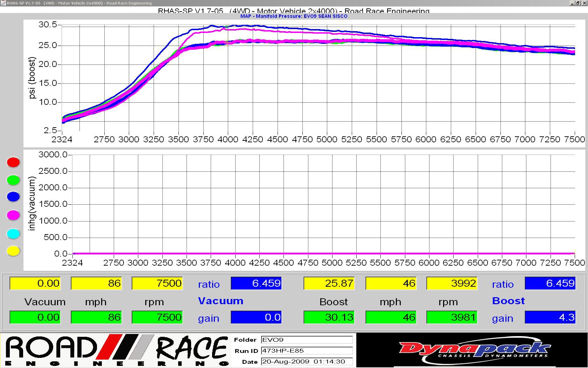Click the 3000.0 vacuum axis tick label
The height and width of the screenshot is (368, 588).
[53, 155]
